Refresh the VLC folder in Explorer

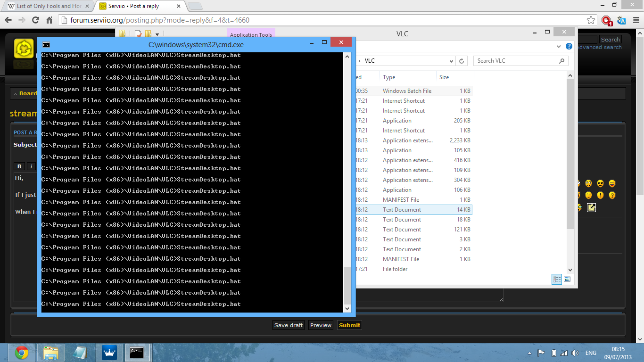(462, 61)
